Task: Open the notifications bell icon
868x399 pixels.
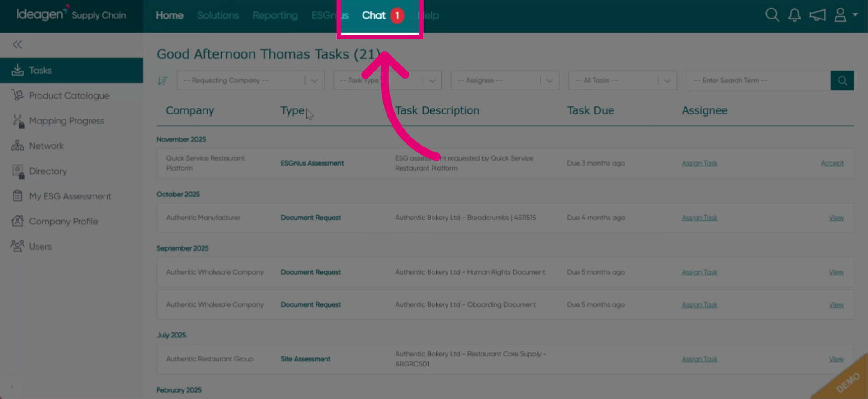Action: [x=794, y=15]
